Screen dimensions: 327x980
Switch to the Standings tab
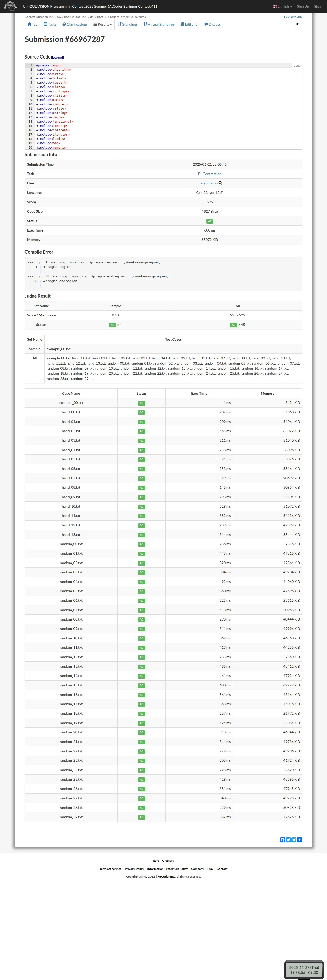(x=128, y=24)
